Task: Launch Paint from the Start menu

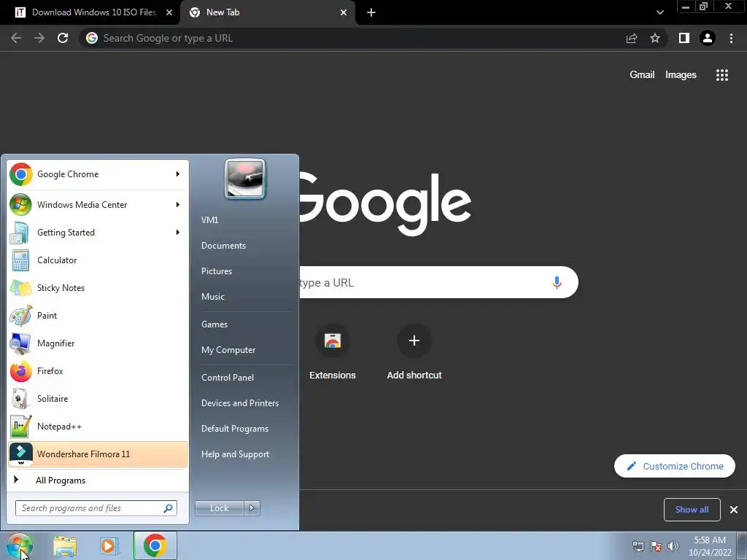Action: pyautogui.click(x=98, y=315)
